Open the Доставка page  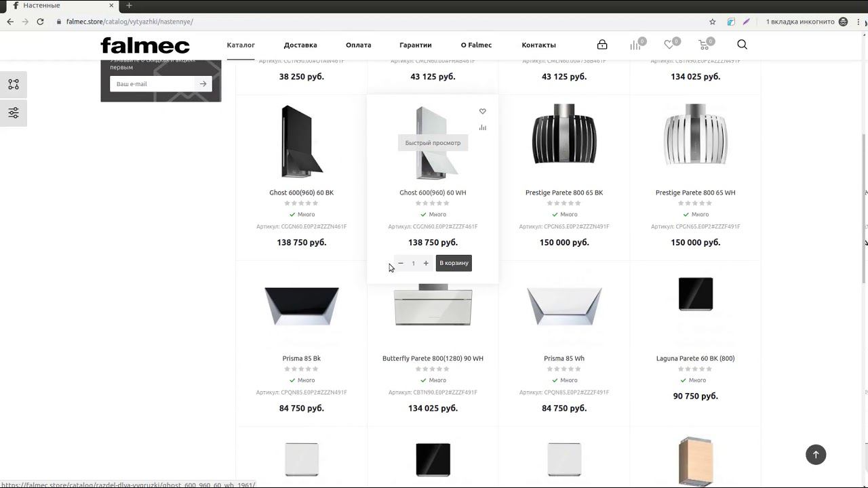[x=300, y=45]
